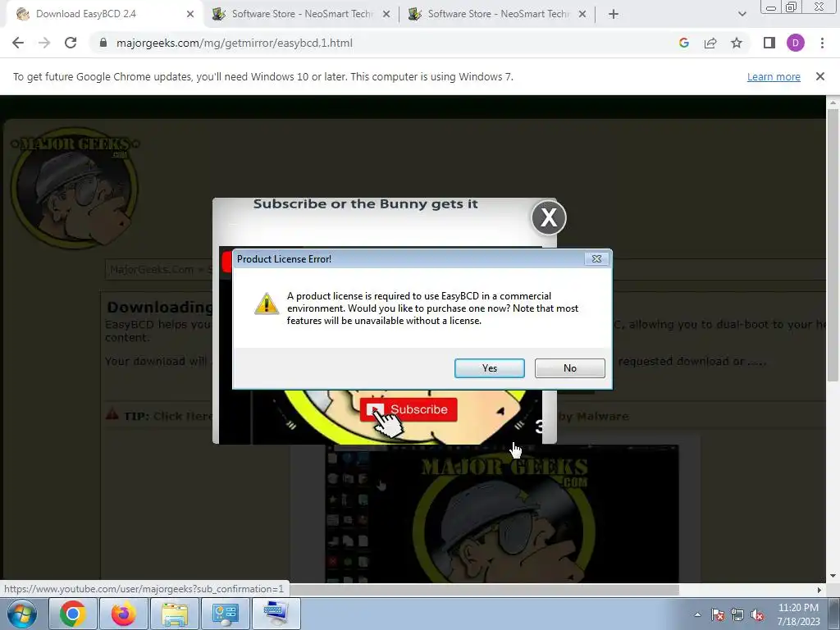840x630 pixels.
Task: Open the Learn more link
Action: click(774, 76)
